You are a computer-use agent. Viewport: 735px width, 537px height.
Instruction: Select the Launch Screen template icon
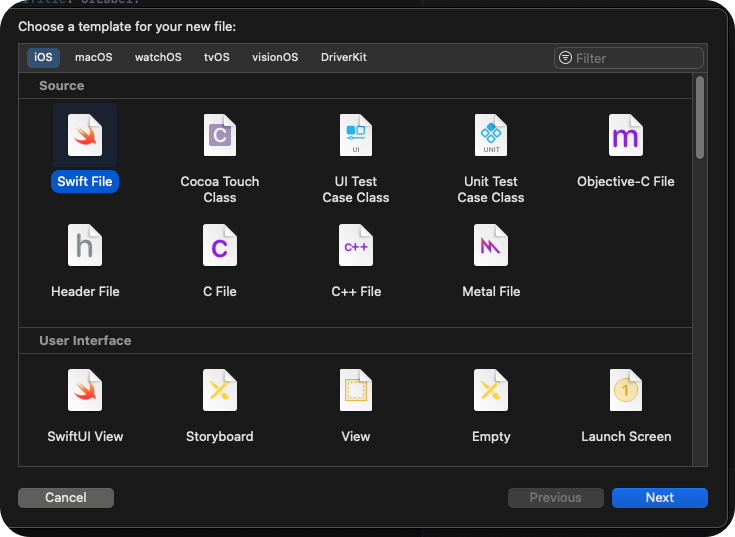click(626, 390)
